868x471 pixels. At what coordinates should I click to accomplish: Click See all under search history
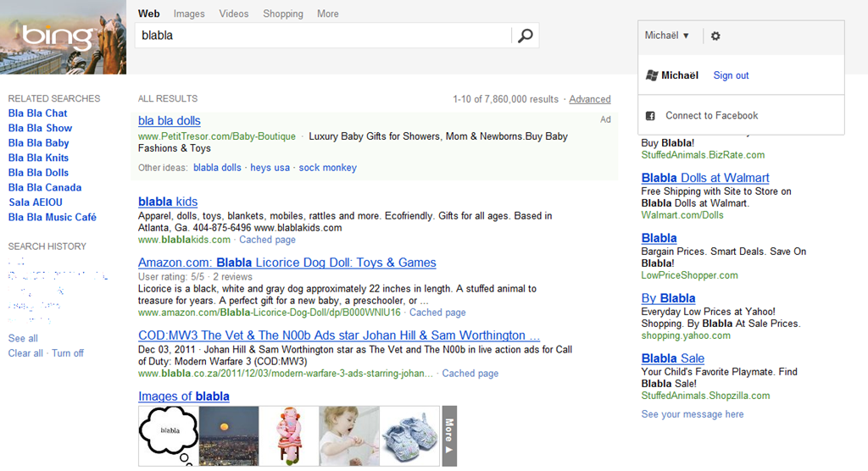[23, 338]
